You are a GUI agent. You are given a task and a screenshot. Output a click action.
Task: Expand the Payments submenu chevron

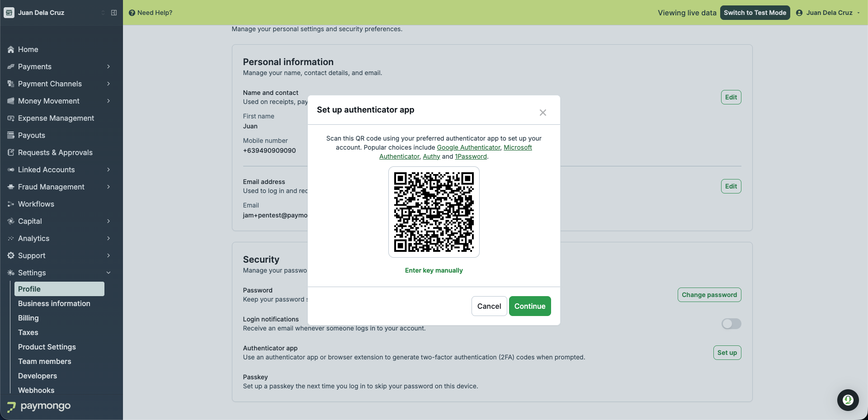point(108,66)
